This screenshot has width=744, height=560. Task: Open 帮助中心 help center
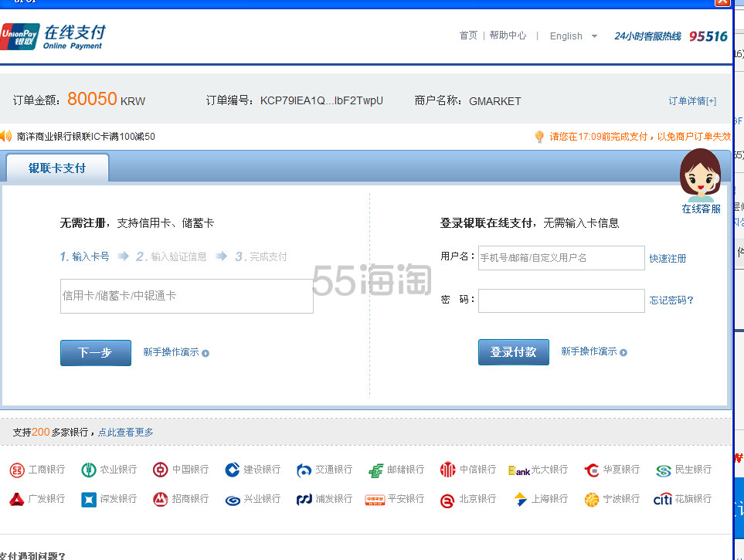click(x=508, y=36)
